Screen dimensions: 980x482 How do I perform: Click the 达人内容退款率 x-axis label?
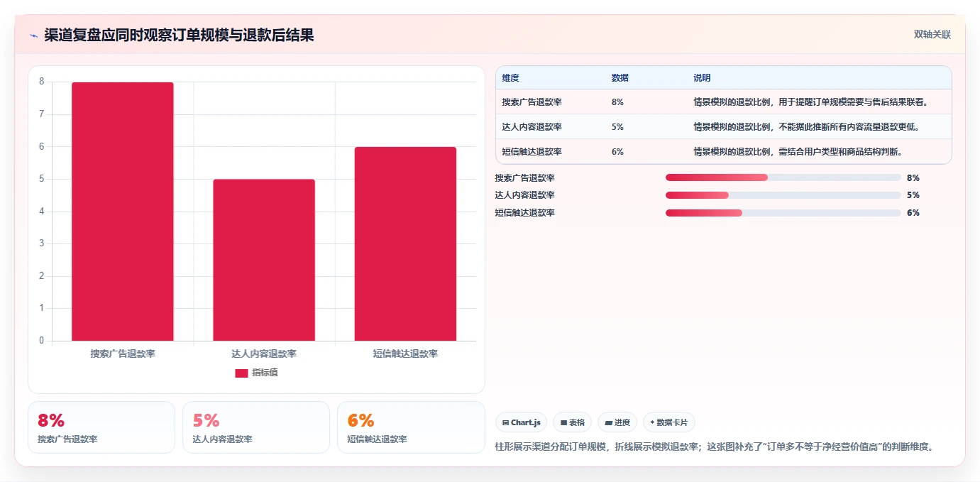coord(264,354)
